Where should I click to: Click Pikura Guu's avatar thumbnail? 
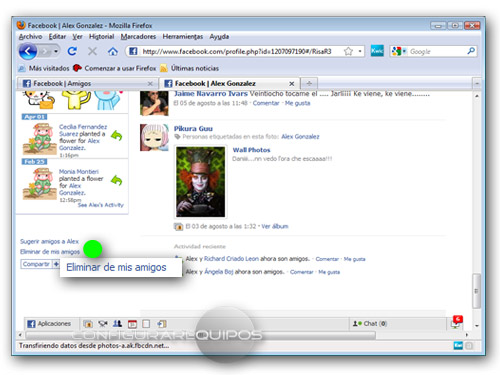coord(154,137)
